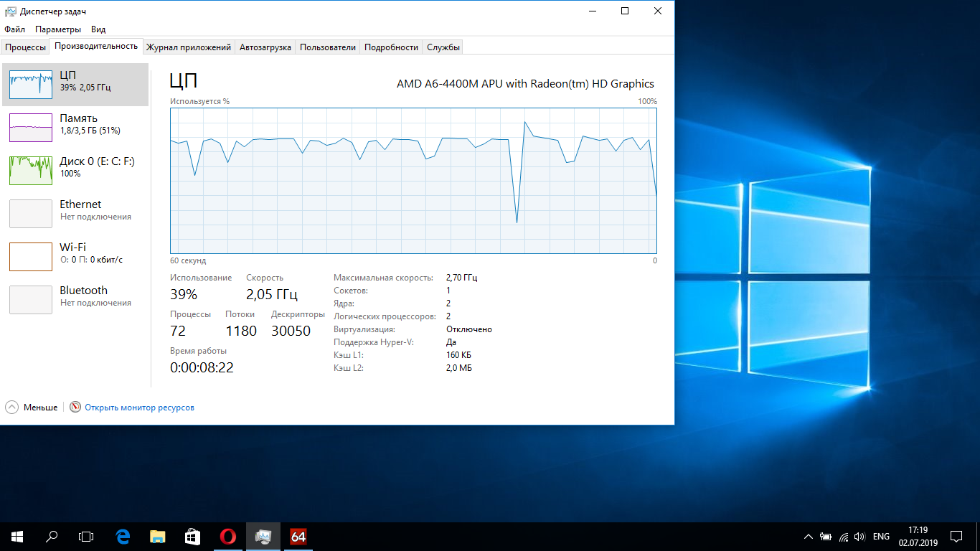Switch to the Службы tab
980x551 pixels.
(443, 47)
